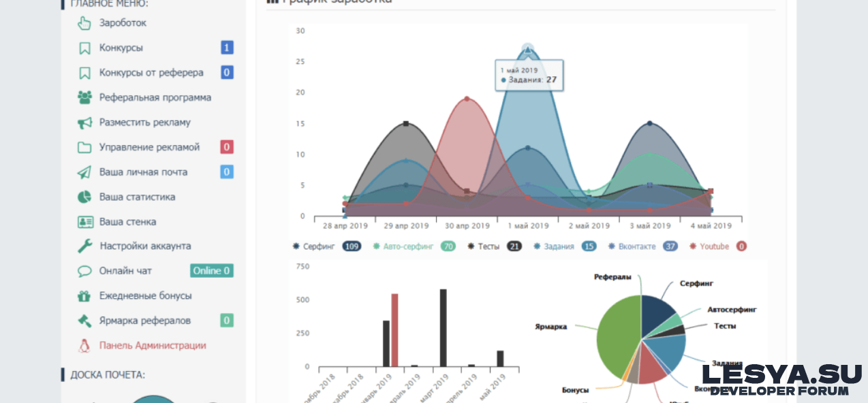
Task: Click the bookmark icon next to Конкурсы
Action: point(84,48)
